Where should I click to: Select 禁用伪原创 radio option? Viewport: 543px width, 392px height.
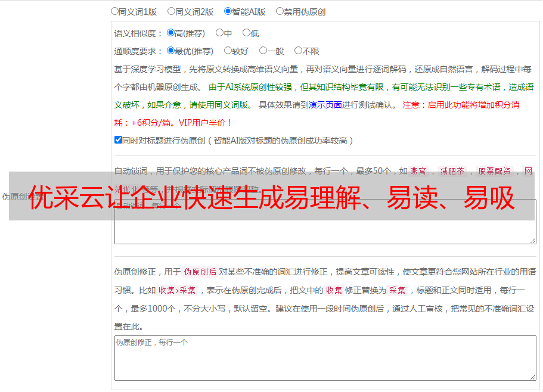(x=280, y=11)
